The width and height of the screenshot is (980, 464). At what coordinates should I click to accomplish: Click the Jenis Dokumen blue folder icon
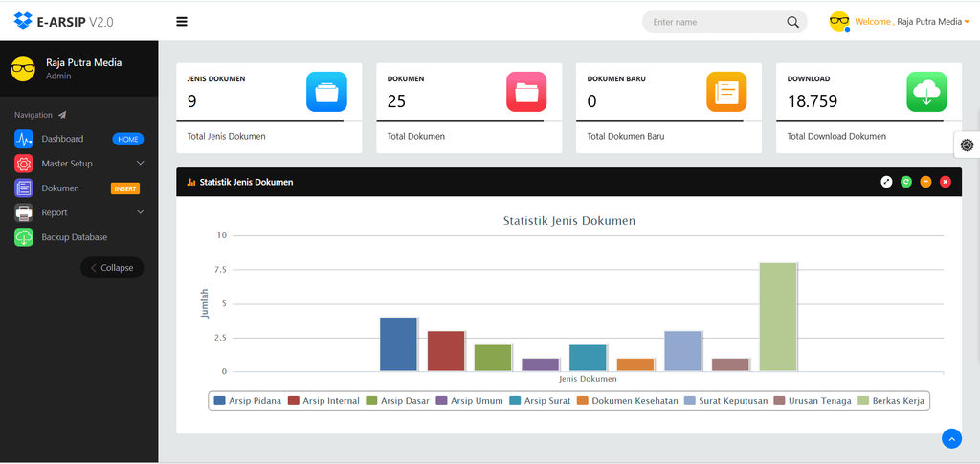tap(326, 92)
